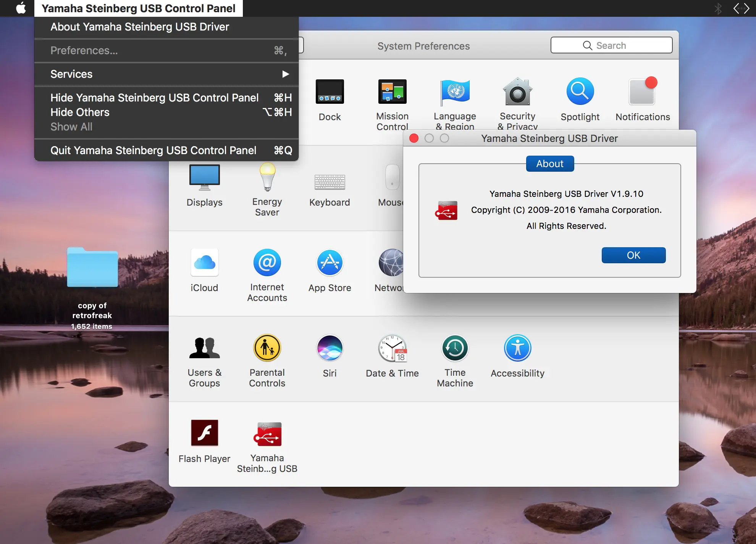Open Siri preferences
756x544 pixels.
coord(330,348)
